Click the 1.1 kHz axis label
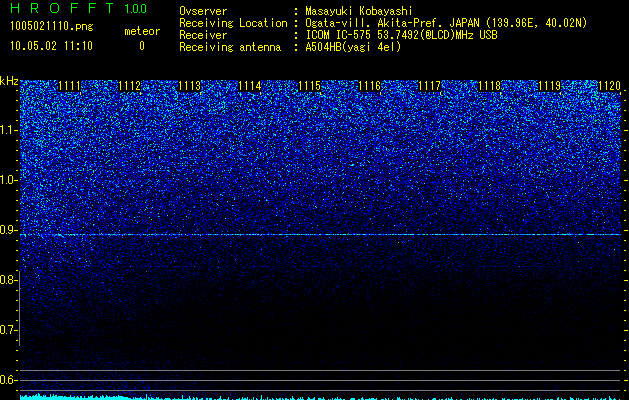 coord(8,130)
